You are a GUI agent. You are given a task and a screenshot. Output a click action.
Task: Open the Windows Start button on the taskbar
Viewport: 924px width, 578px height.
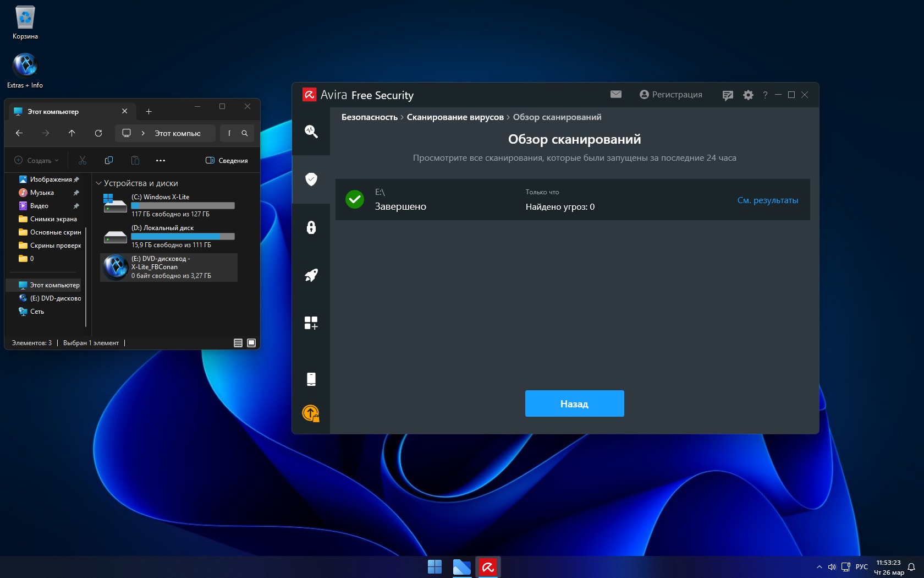click(435, 566)
